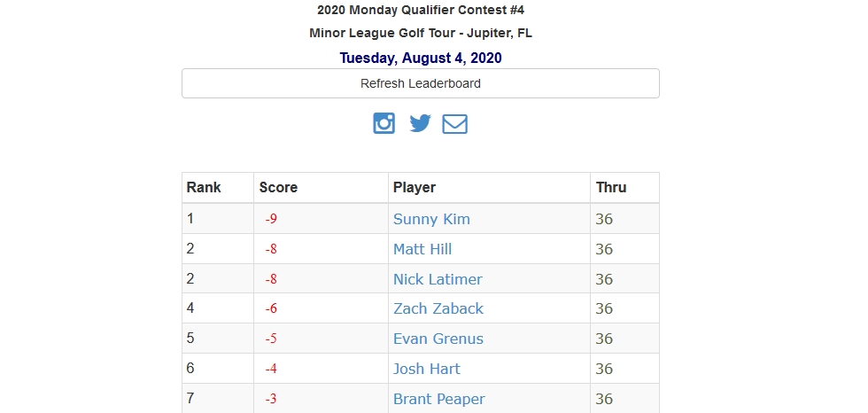Click the Evan Grenus player link
The image size is (868, 413).
point(438,339)
